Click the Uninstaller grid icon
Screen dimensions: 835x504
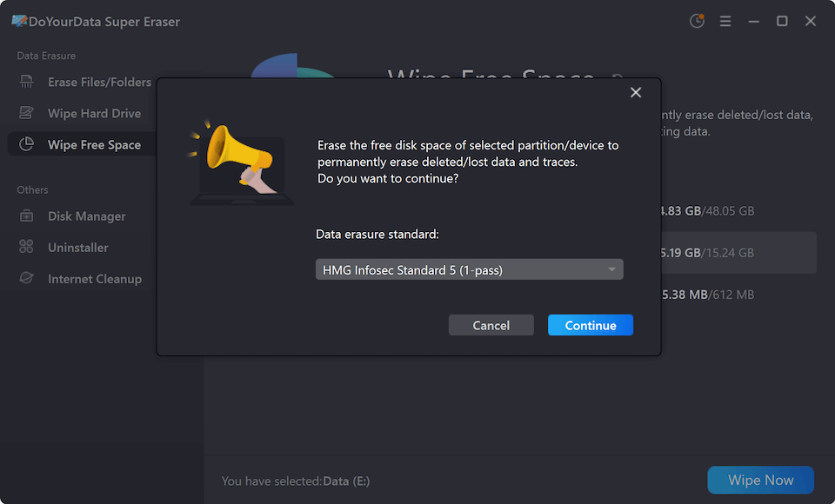pyautogui.click(x=26, y=248)
